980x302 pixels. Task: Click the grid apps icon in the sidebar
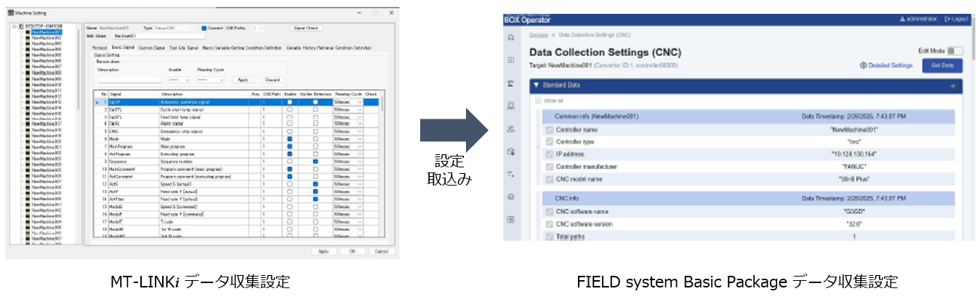tap(511, 60)
